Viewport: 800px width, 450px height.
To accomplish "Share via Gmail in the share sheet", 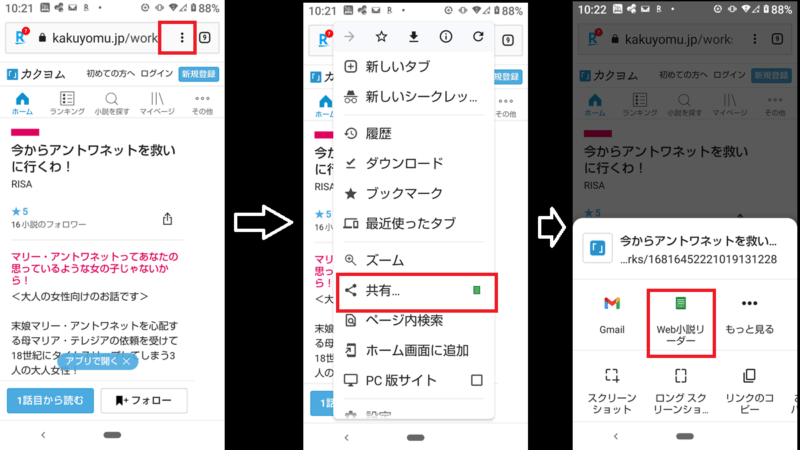I will 612,315.
